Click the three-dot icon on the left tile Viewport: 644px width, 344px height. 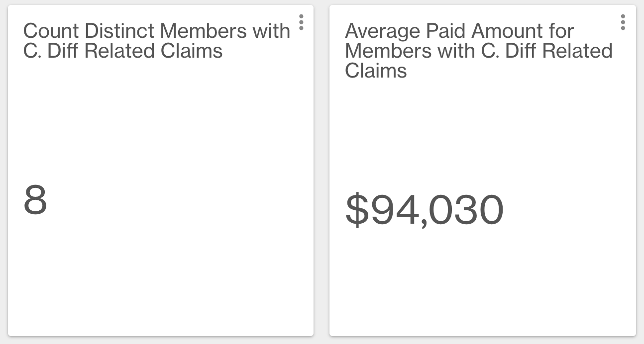[301, 22]
